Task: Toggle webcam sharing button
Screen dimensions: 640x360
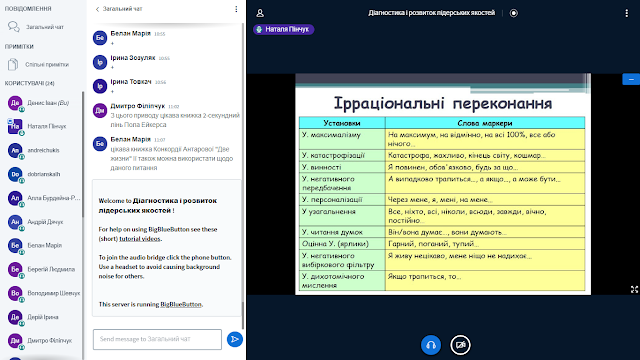Action: coord(460,345)
